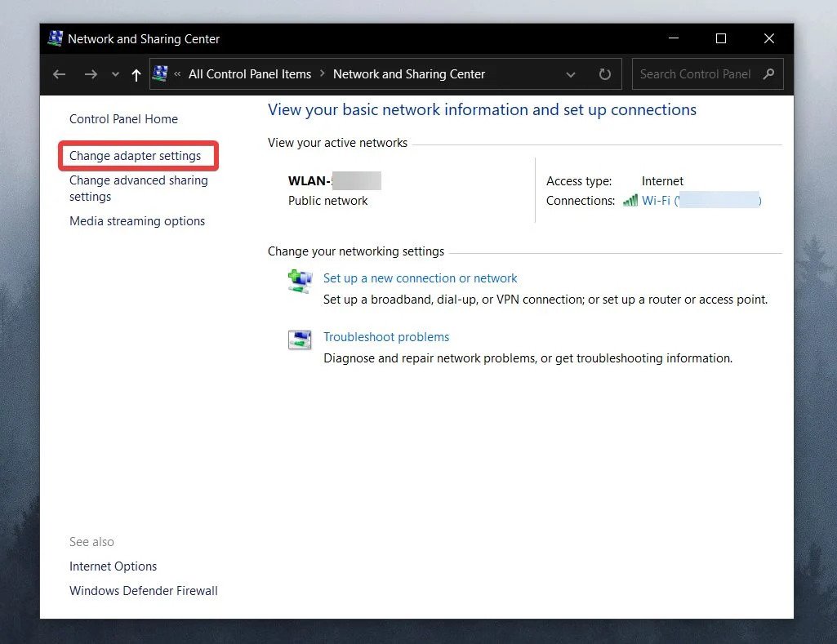Focus the Search Control Panel field
Image resolution: width=837 pixels, height=644 pixels.
[x=696, y=74]
